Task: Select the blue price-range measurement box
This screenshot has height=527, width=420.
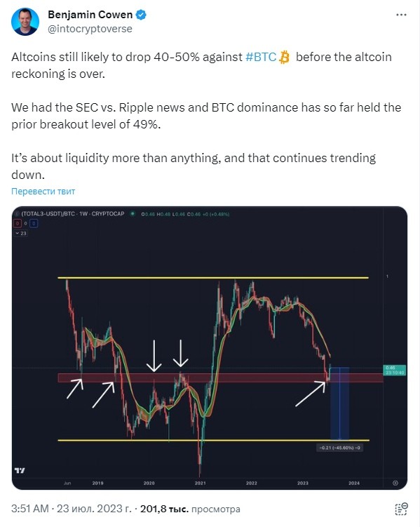Action: click(x=340, y=403)
